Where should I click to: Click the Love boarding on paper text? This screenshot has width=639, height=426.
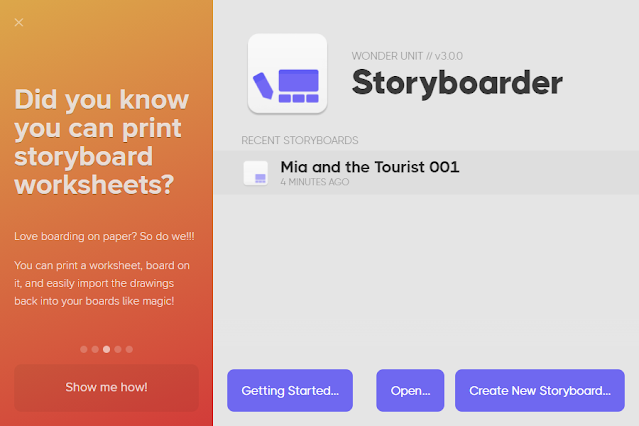(x=104, y=236)
